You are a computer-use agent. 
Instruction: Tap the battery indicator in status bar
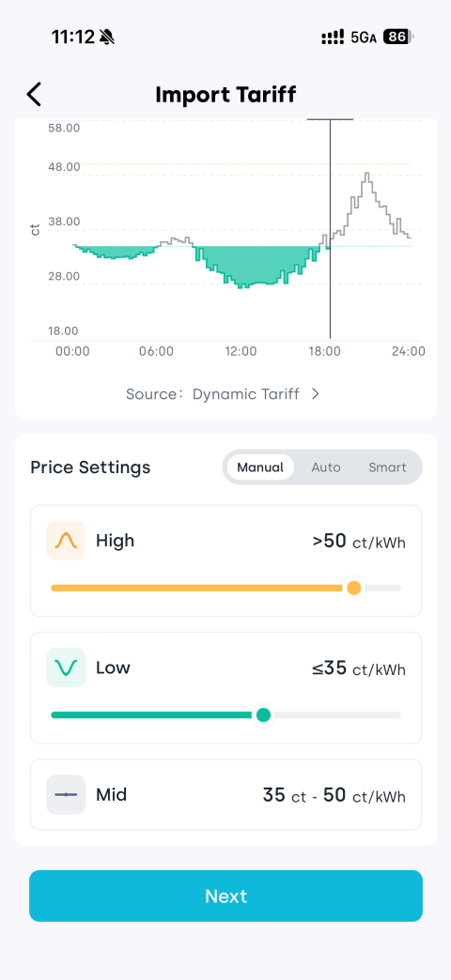point(397,37)
